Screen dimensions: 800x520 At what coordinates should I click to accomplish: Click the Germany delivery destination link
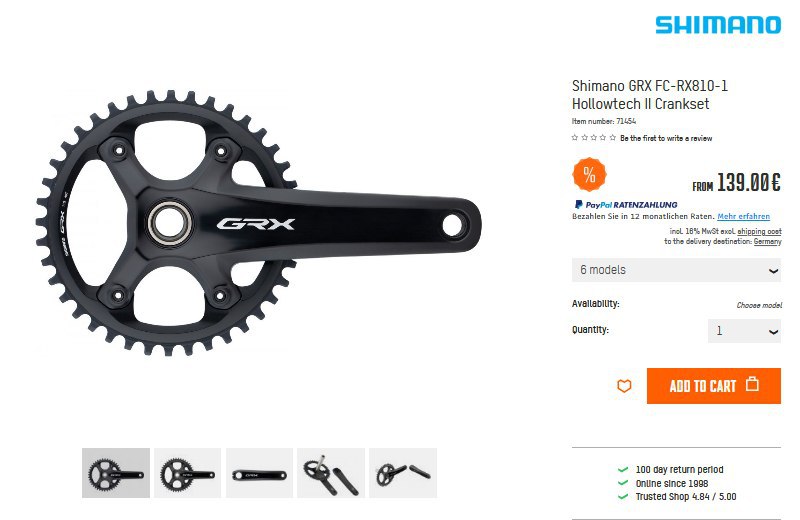pos(767,241)
